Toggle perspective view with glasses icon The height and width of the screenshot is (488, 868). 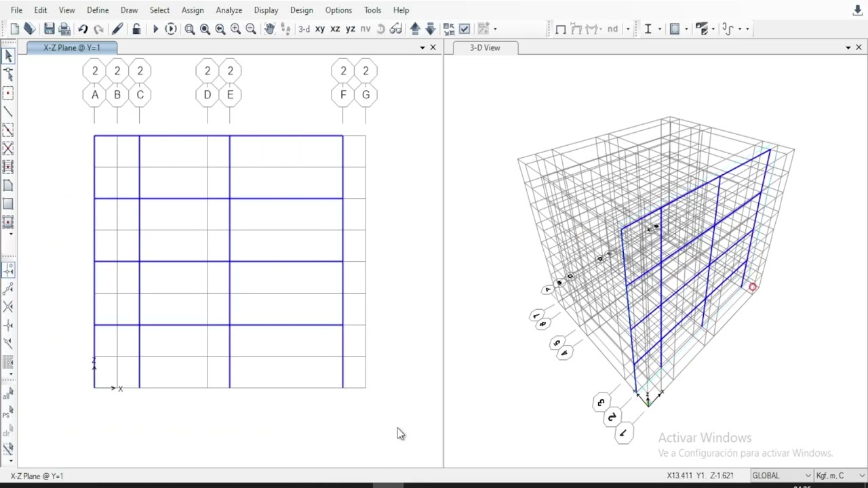(396, 28)
